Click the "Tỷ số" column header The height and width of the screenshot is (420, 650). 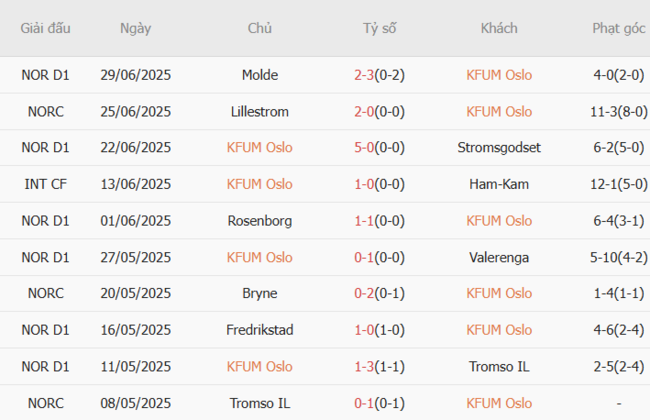point(379,28)
